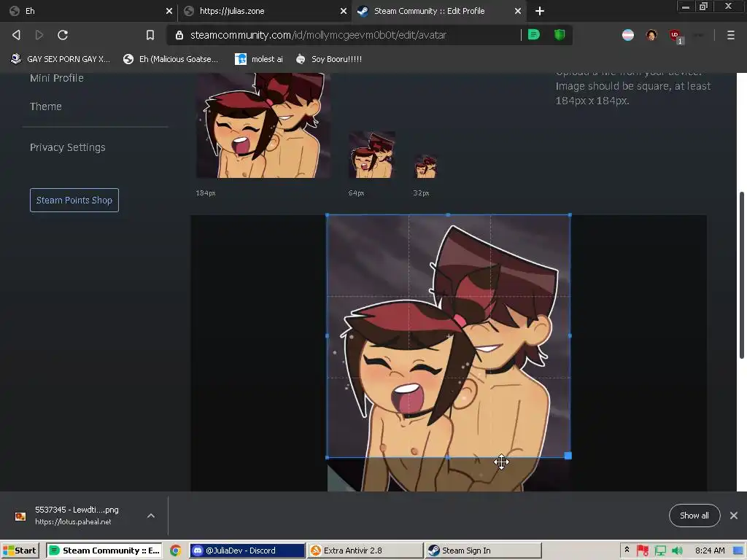The height and width of the screenshot is (560, 747).
Task: Open the 'Eh (Malicious Goatse...' bookmark
Action: click(x=171, y=59)
